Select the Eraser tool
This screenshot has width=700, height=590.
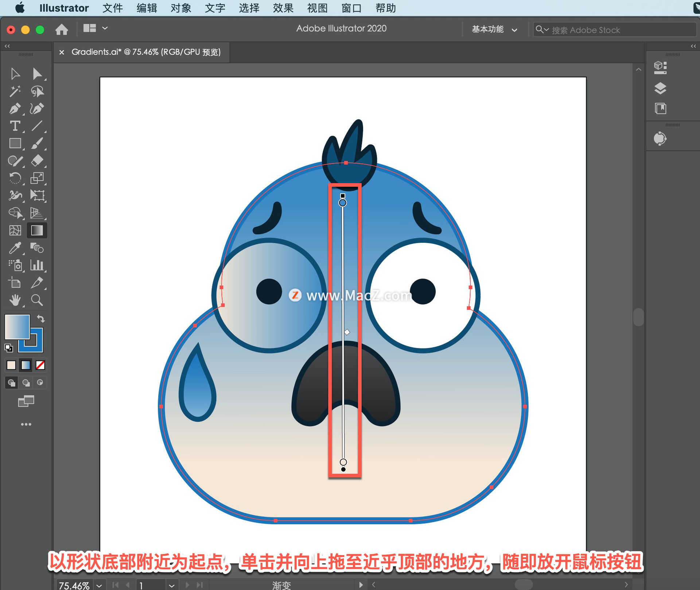(x=37, y=161)
